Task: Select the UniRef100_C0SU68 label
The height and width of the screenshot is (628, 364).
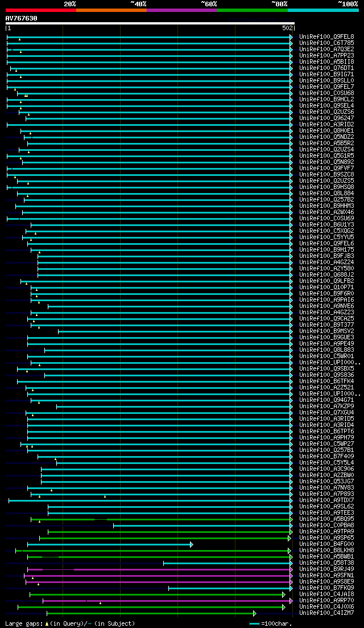Action: coord(326,93)
